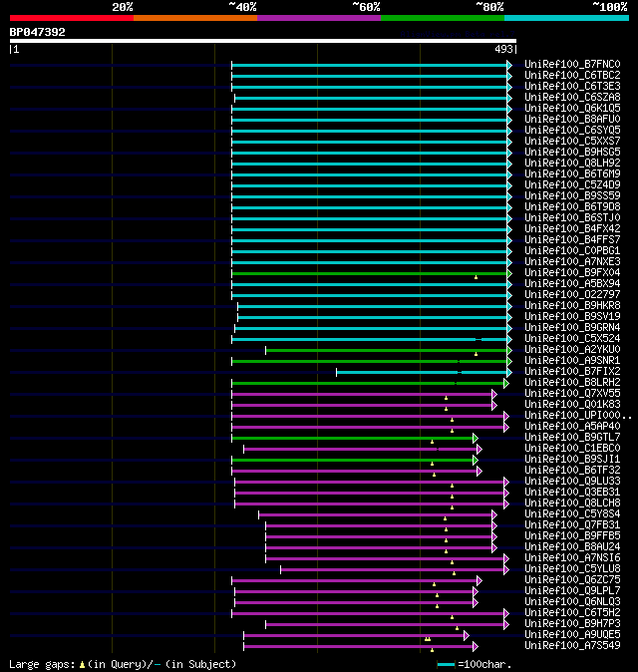Click the green arrowhead on the UniRef100_B8LRH2 row

[506, 383]
